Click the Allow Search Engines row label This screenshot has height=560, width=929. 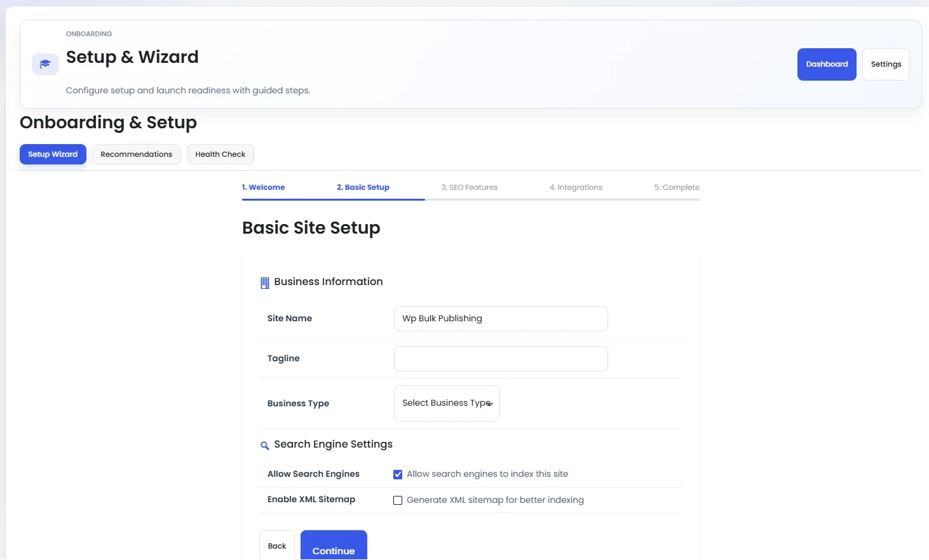tap(313, 474)
